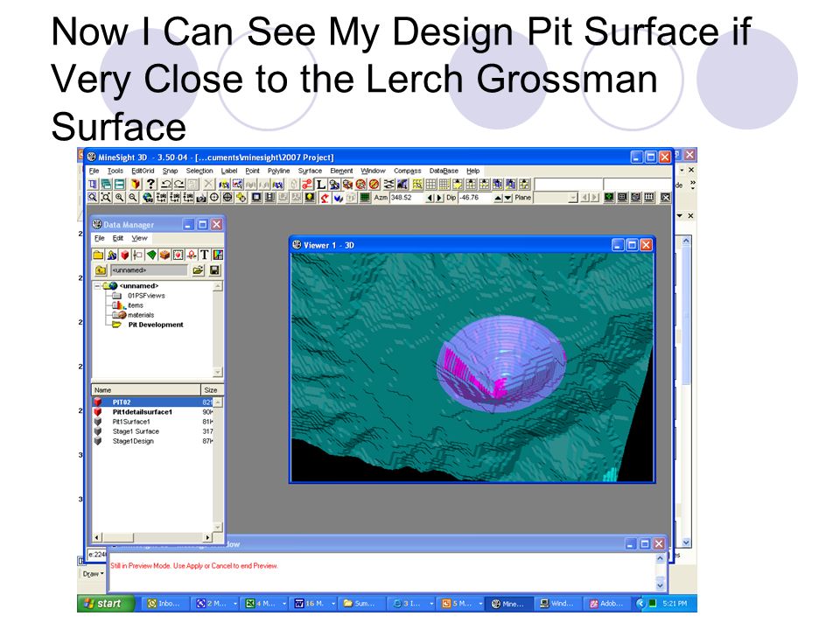Open the Compass menu

(408, 171)
